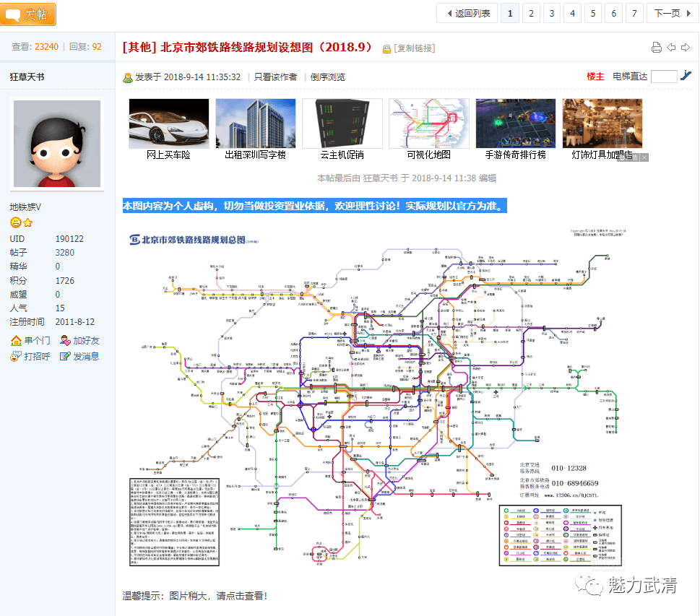Open username 狂草天书 in sidebar

pyautogui.click(x=27, y=77)
